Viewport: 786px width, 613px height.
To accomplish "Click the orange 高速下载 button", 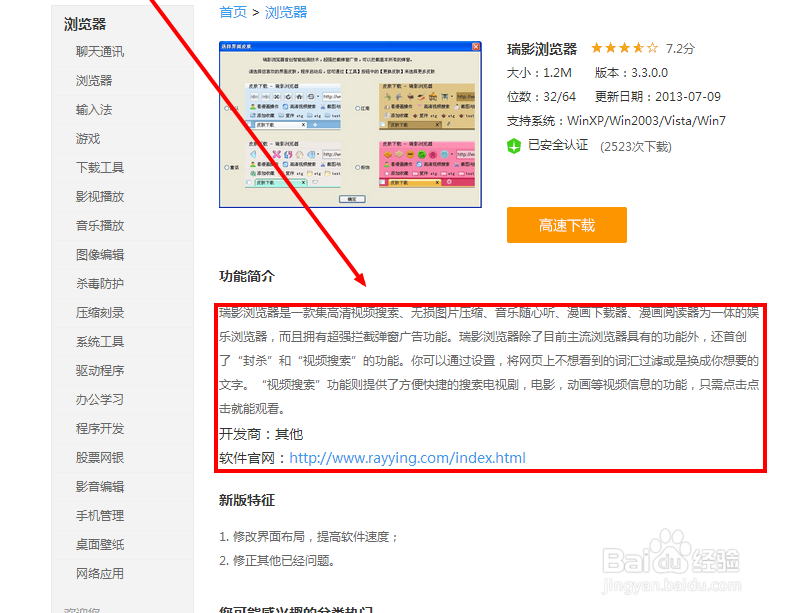I will (x=566, y=225).
